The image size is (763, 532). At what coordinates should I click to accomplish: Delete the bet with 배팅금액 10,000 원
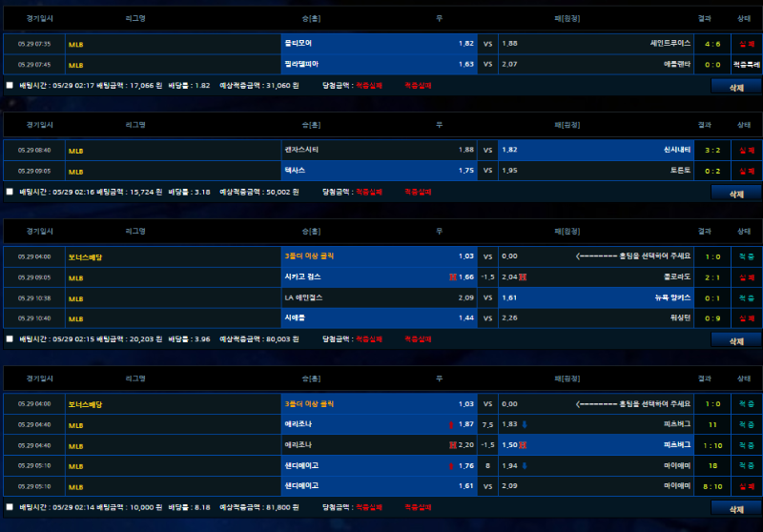click(x=736, y=509)
